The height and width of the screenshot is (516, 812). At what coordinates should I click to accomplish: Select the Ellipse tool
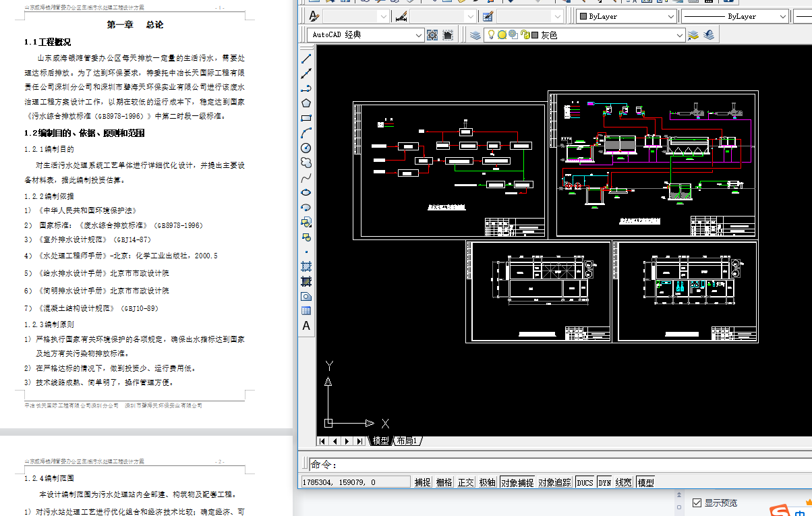(306, 192)
